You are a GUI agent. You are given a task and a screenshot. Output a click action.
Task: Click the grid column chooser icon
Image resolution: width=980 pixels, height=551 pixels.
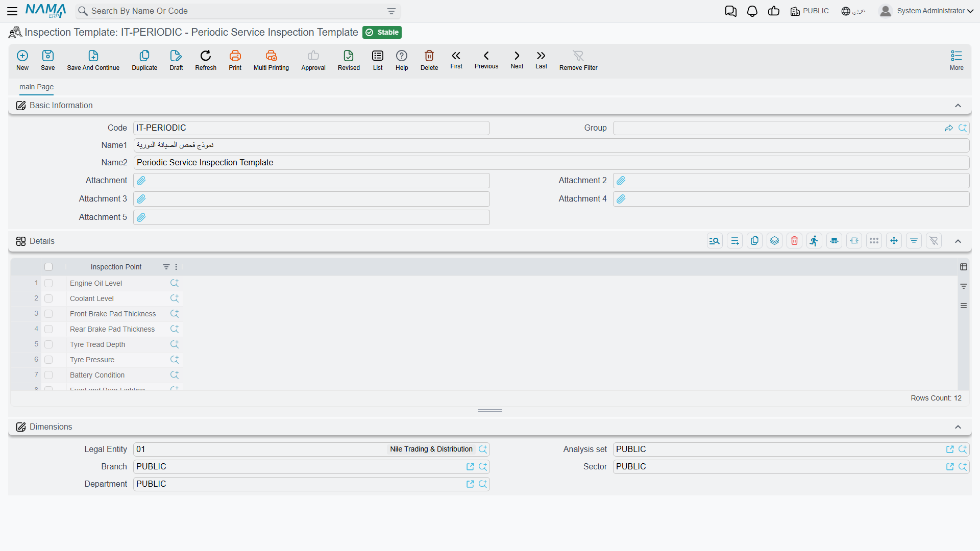click(964, 267)
